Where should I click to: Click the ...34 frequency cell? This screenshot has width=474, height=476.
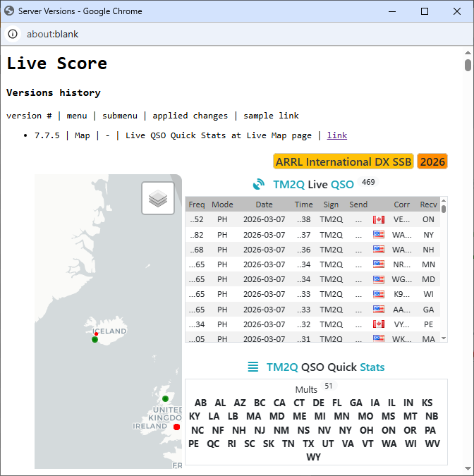tap(197, 324)
